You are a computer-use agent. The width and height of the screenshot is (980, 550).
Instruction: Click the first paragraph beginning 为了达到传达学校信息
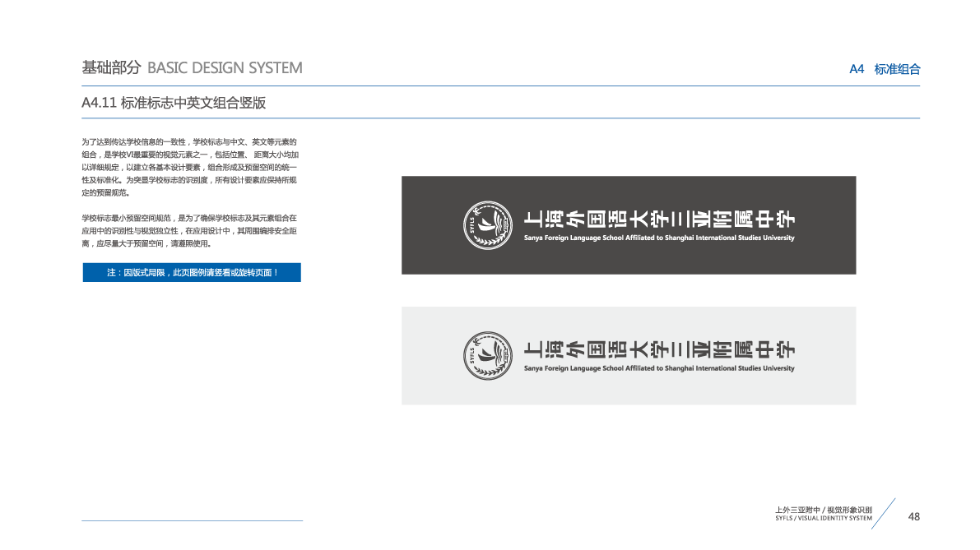pyautogui.click(x=190, y=168)
